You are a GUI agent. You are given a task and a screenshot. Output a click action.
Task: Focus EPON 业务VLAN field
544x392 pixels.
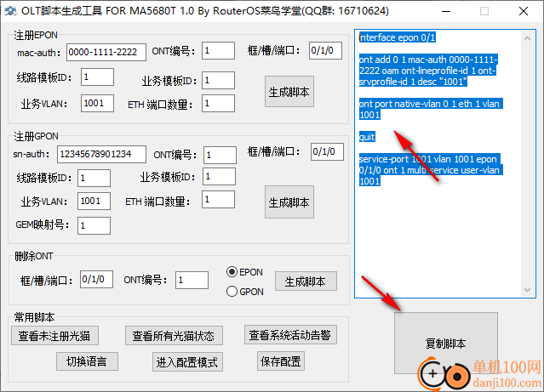98,103
